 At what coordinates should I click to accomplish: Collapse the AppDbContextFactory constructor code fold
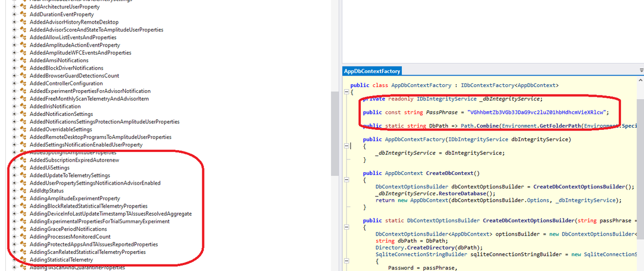click(346, 145)
